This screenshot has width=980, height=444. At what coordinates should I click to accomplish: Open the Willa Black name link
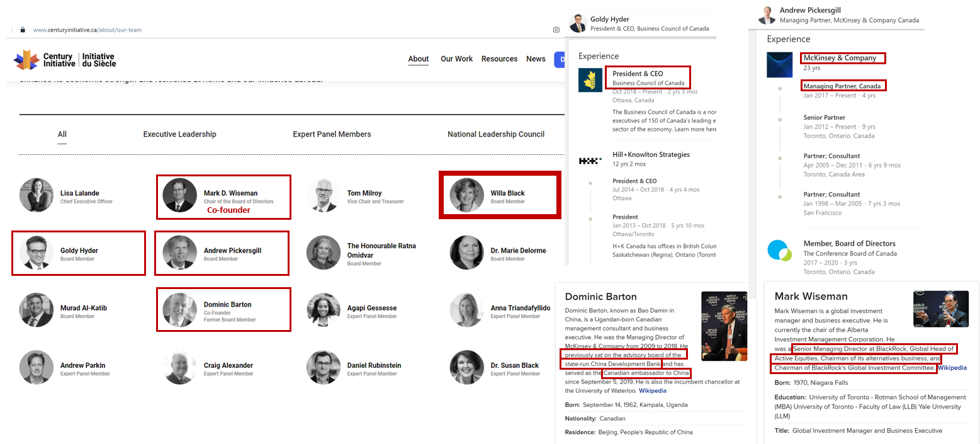508,193
